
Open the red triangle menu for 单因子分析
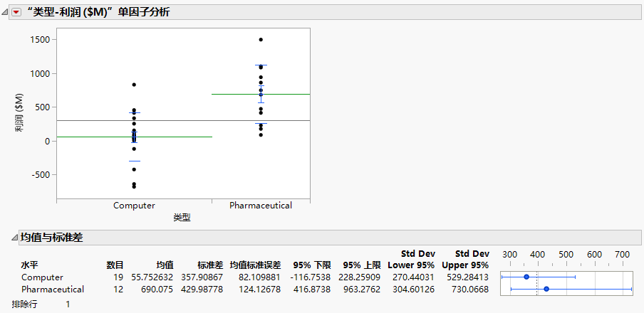click(x=16, y=12)
